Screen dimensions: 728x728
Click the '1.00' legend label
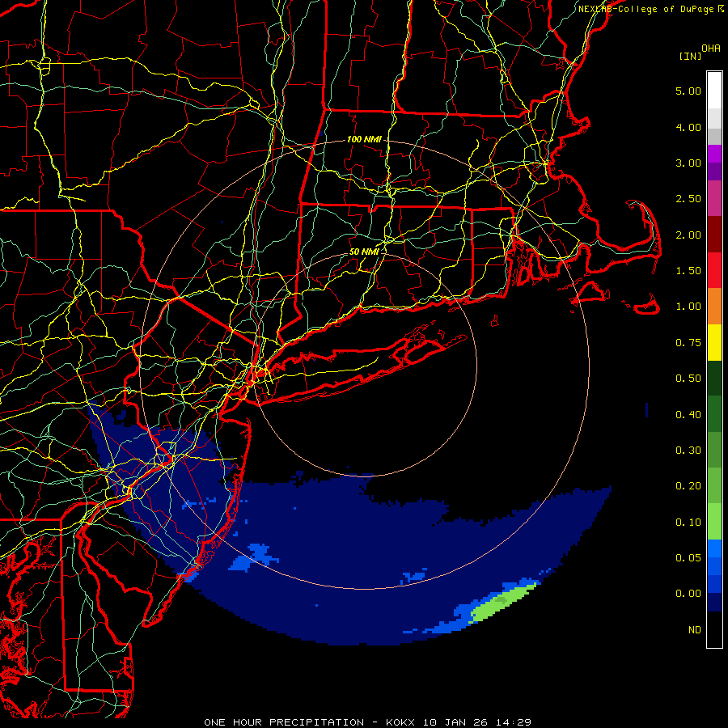(x=688, y=307)
